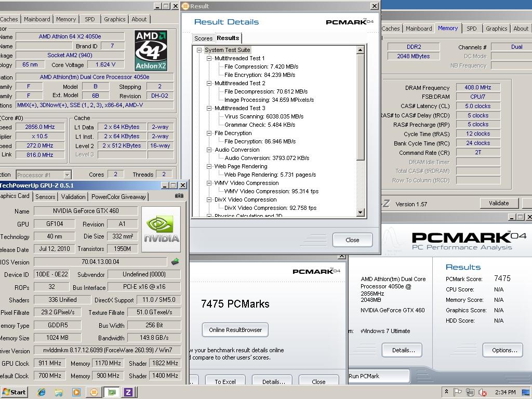532x399 pixels.
Task: Open About tab in the left CPU-Z window
Action: (139, 19)
